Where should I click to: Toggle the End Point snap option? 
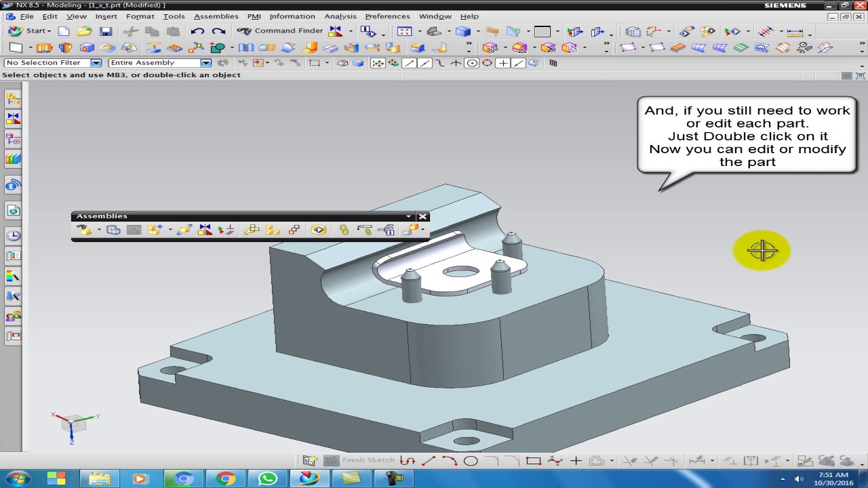409,62
